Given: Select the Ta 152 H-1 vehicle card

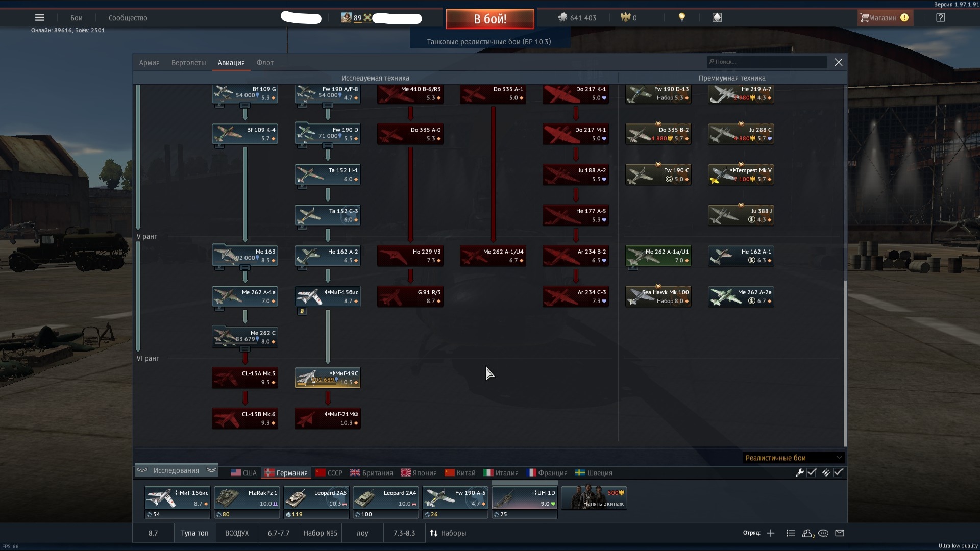Looking at the screenshot, I should click(x=328, y=174).
